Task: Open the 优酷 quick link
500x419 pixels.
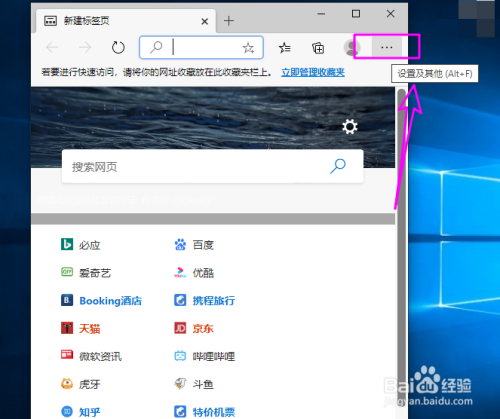Action: tap(203, 273)
